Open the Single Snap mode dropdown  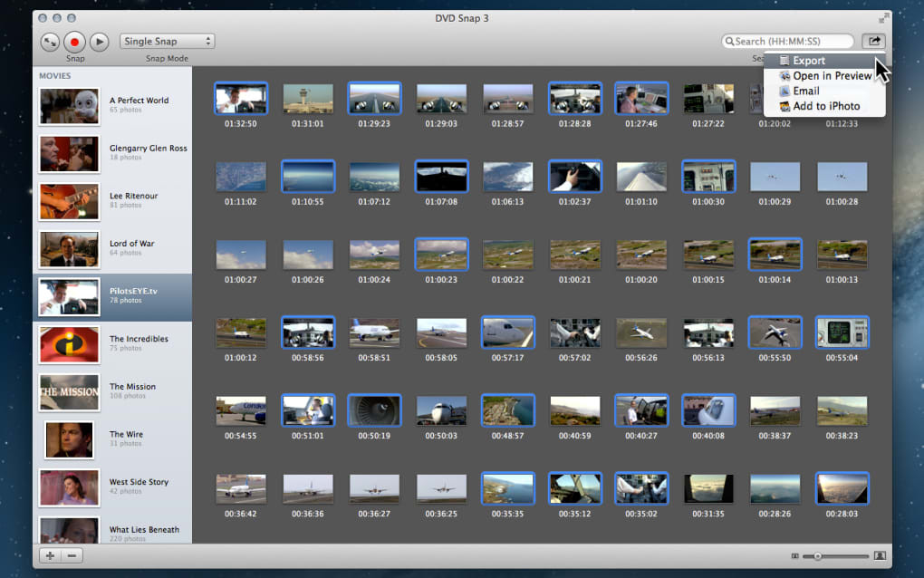click(x=168, y=42)
